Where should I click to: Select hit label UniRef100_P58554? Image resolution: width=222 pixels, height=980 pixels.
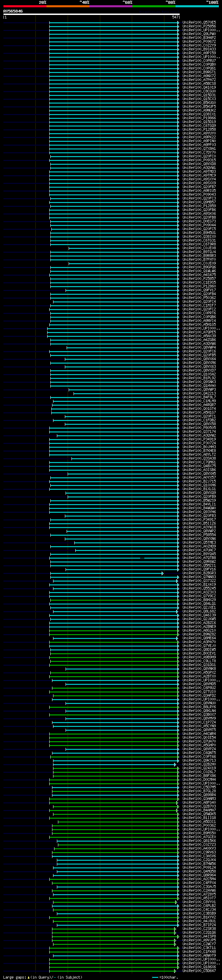[199, 535]
